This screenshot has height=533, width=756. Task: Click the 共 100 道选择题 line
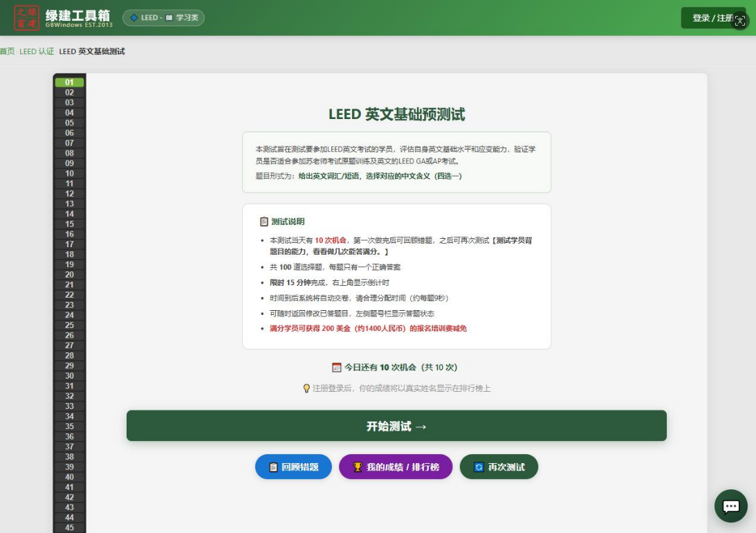coord(335,267)
